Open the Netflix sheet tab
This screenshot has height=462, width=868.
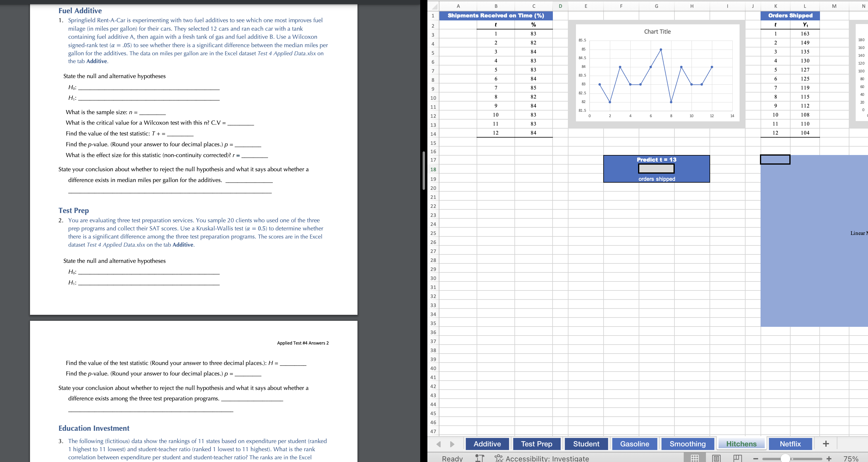(x=790, y=444)
